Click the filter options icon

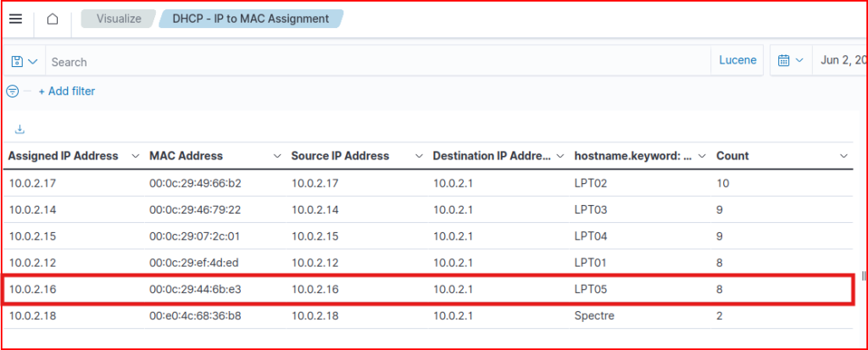click(x=13, y=91)
